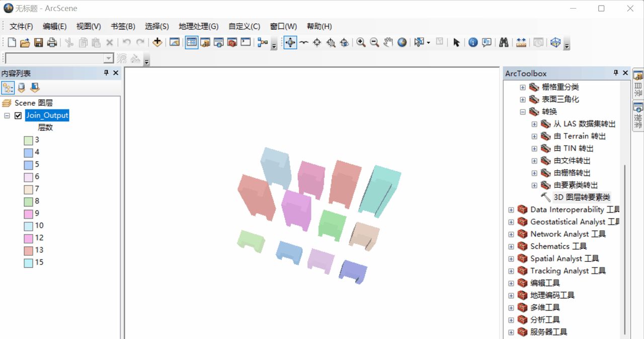Open the 选择 menu
Screen dimensions: 644x339
tap(156, 26)
